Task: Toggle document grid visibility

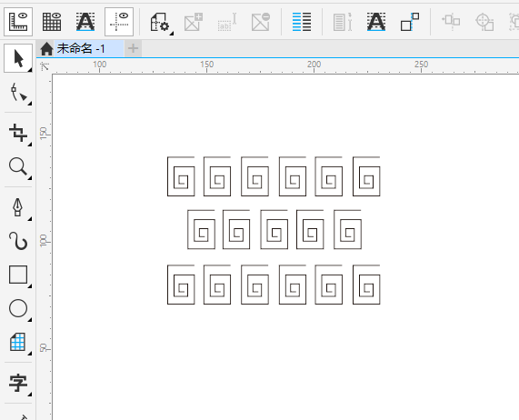Action: point(52,22)
